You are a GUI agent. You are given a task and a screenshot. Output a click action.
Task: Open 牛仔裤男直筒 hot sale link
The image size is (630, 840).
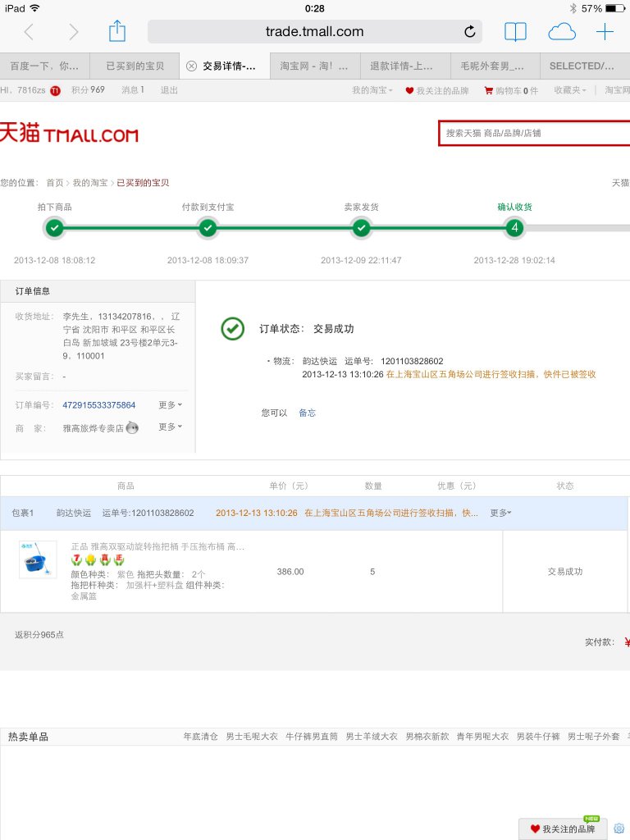coord(312,737)
